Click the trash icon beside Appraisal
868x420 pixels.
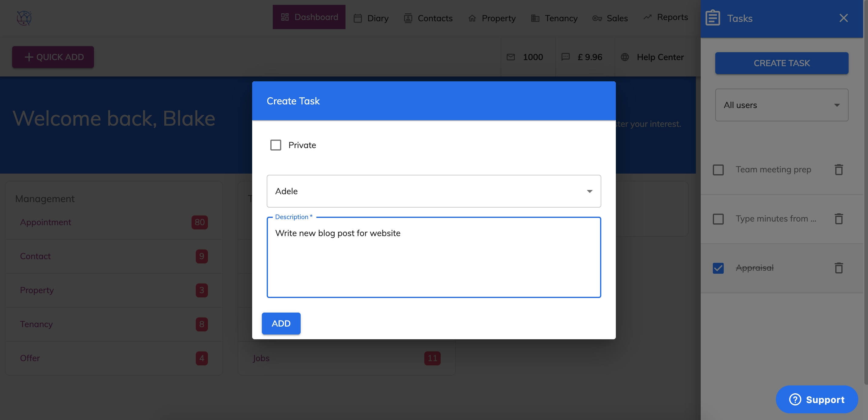click(839, 268)
